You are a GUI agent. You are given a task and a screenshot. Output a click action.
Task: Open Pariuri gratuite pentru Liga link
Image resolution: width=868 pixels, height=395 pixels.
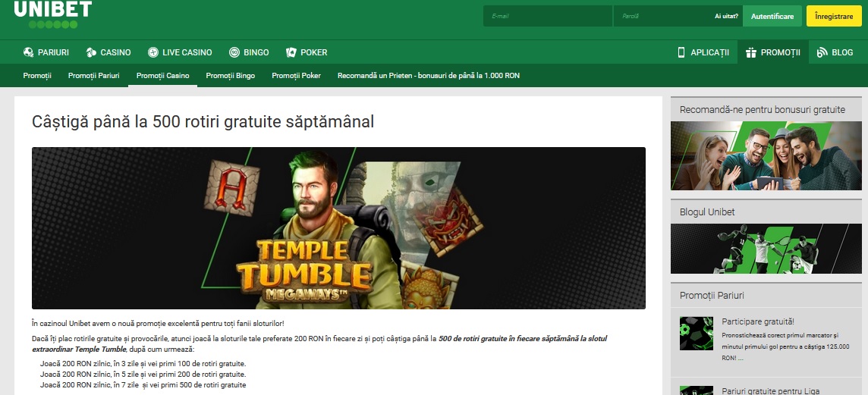pyautogui.click(x=771, y=390)
